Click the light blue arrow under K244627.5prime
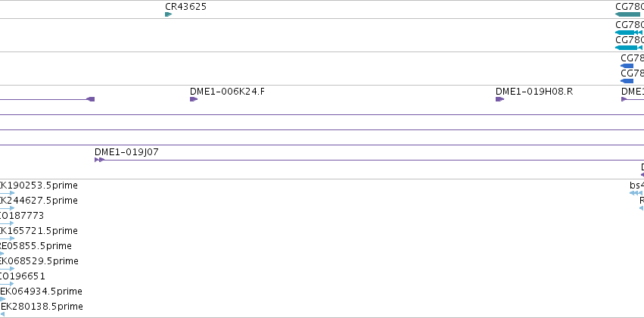The height and width of the screenshot is (318, 644). point(7,208)
